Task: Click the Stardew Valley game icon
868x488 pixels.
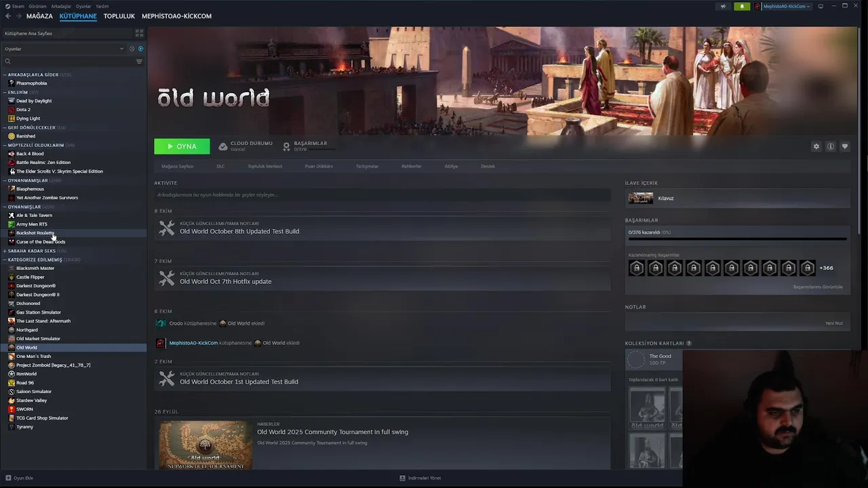Action: click(12, 401)
